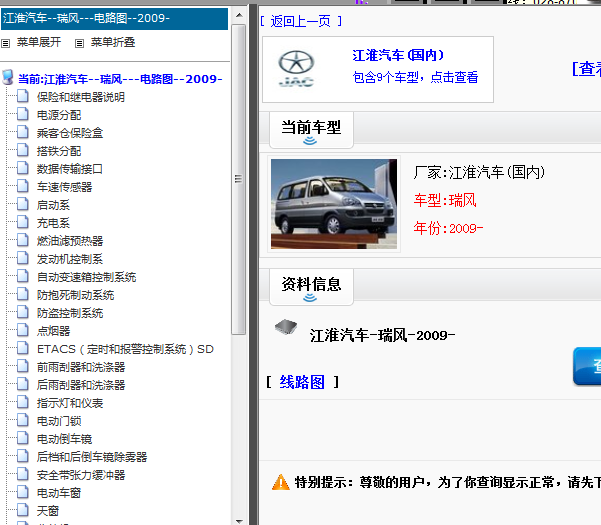Click the page icon beside 防抱死制动系统
Image resolution: width=601 pixels, height=525 pixels.
click(x=23, y=294)
